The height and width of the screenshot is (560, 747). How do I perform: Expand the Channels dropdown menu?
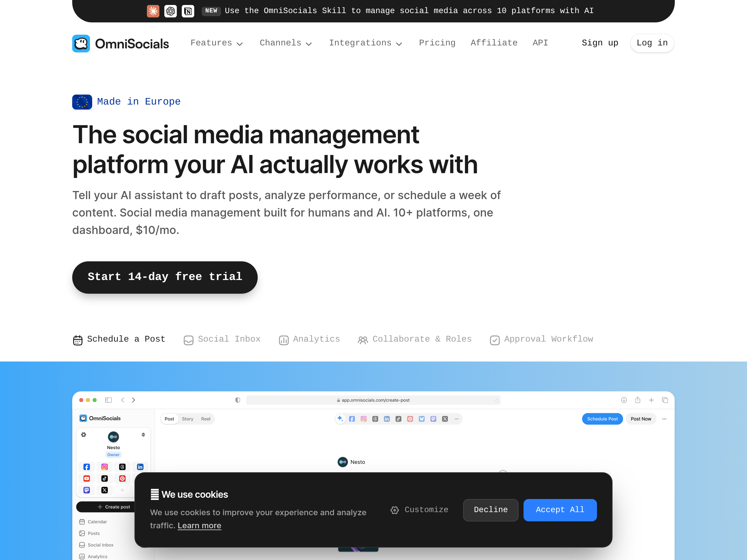[286, 43]
